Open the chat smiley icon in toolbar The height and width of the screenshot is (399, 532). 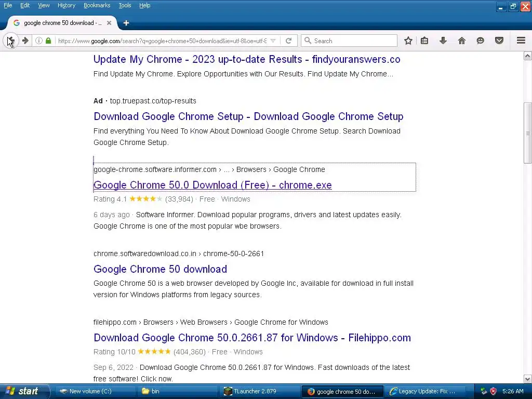click(x=480, y=41)
